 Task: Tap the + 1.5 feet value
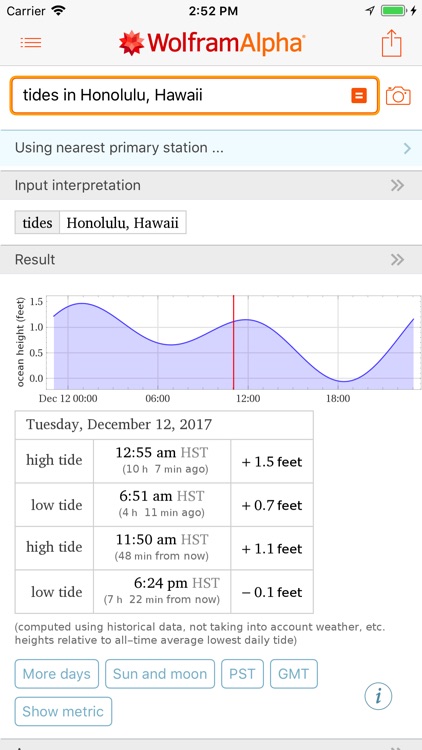(x=272, y=462)
